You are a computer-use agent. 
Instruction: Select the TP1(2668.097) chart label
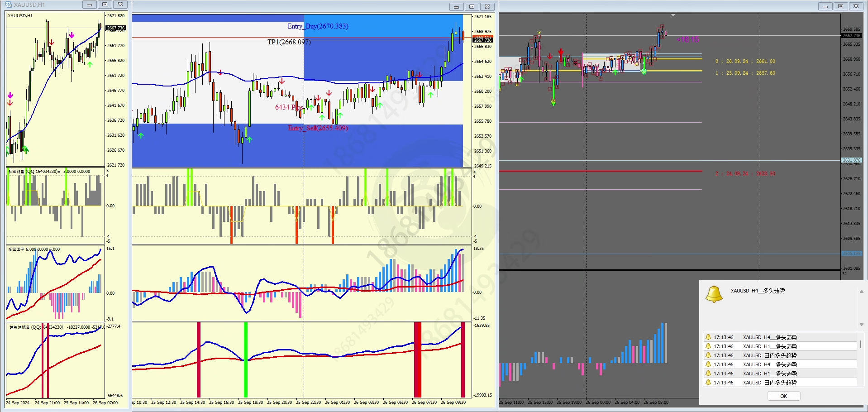click(x=289, y=42)
